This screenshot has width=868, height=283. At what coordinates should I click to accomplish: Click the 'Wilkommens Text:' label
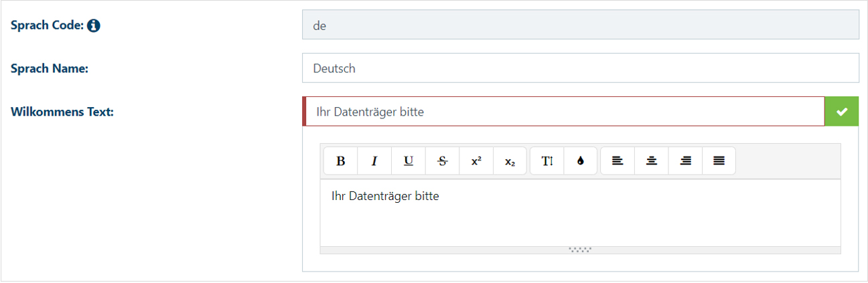click(x=62, y=112)
